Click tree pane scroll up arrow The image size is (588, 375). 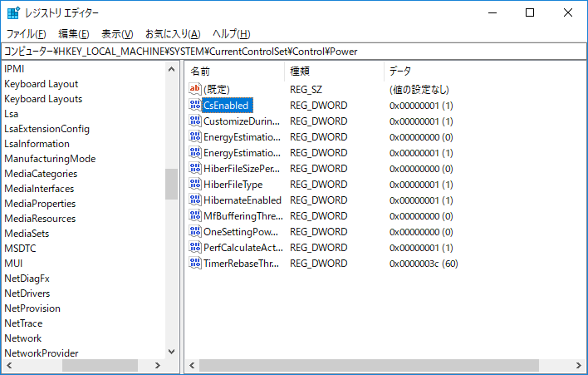tap(171, 69)
